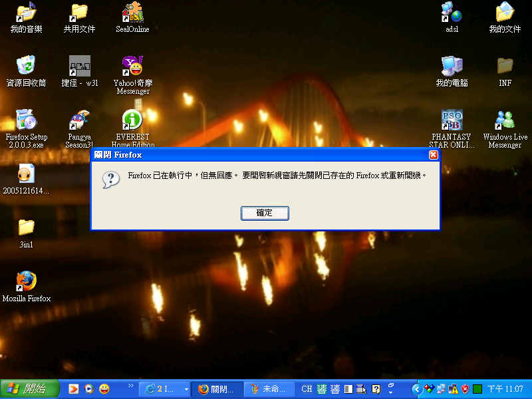Select the 3in1 folder on desktop
This screenshot has width=532, height=399.
click(x=26, y=227)
